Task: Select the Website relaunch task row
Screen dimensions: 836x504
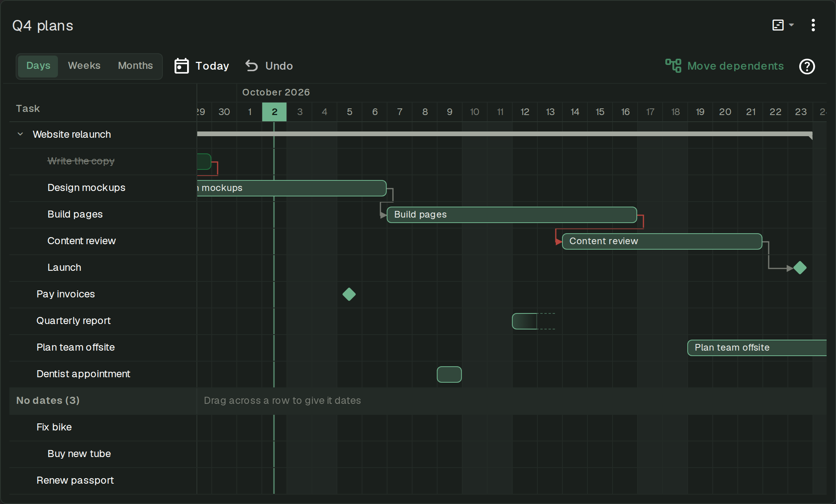Action: [103, 135]
